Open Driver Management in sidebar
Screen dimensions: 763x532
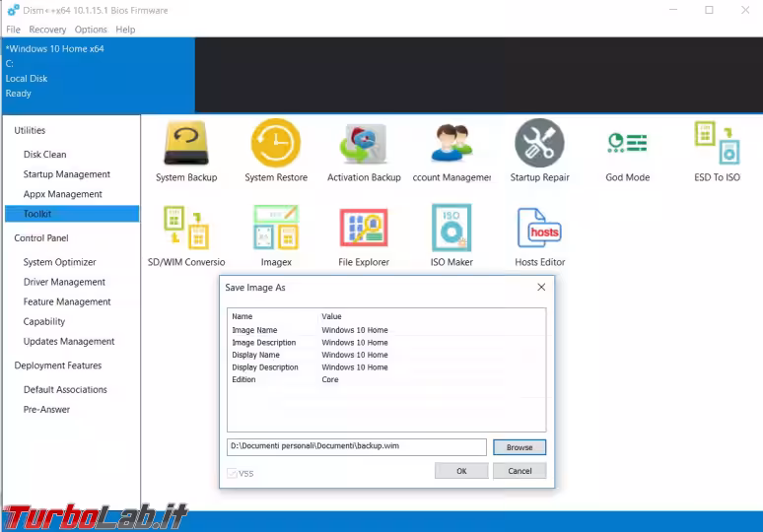(64, 283)
